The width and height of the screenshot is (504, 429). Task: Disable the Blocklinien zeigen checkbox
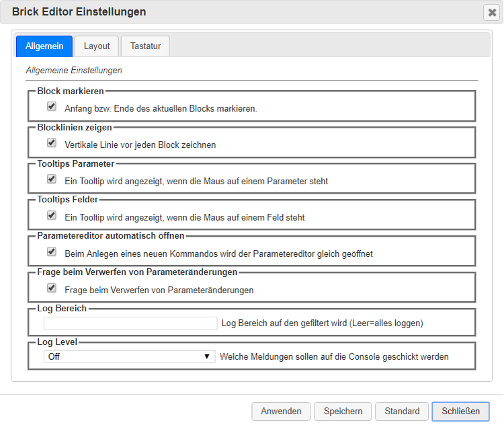pyautogui.click(x=51, y=143)
